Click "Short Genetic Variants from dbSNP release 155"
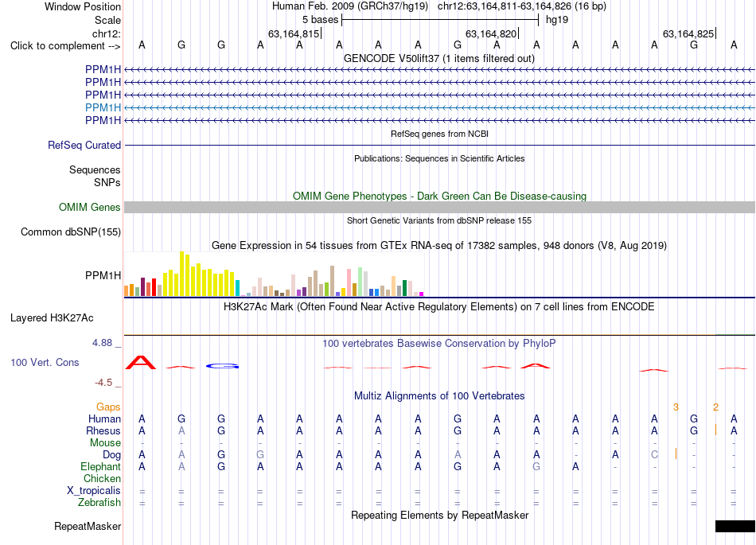 coord(439,220)
